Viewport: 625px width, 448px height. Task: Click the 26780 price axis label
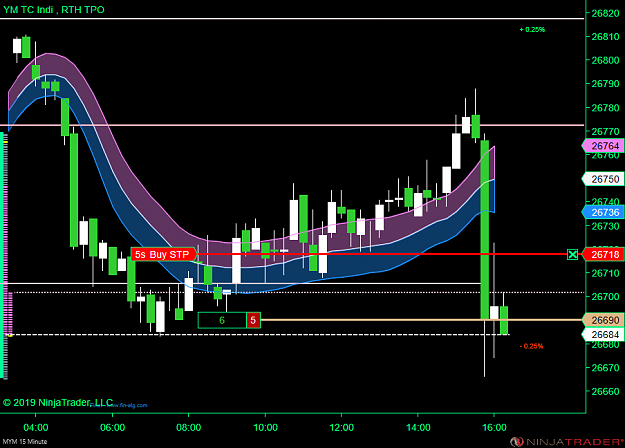[605, 108]
